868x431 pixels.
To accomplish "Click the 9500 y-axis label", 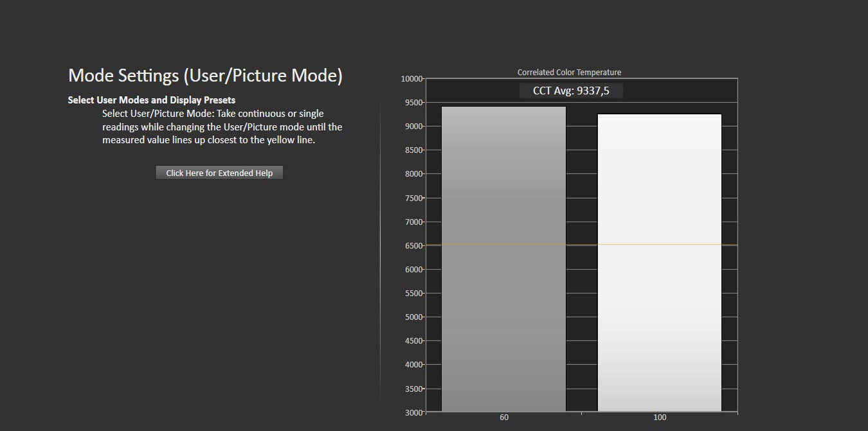I will coord(412,103).
